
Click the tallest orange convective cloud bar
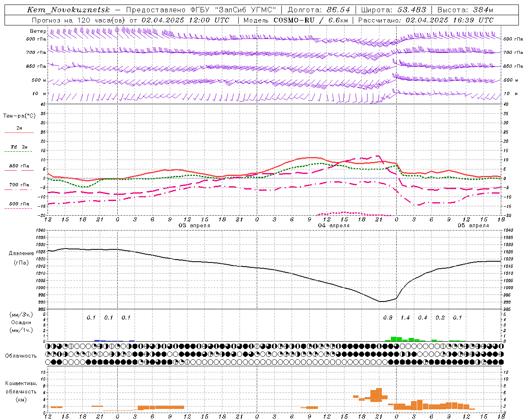tap(379, 395)
